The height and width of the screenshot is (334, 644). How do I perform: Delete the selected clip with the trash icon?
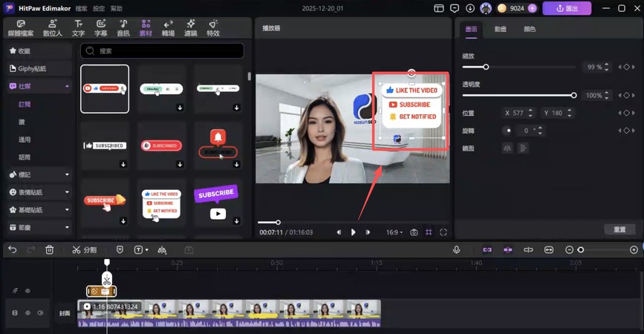pyautogui.click(x=50, y=250)
